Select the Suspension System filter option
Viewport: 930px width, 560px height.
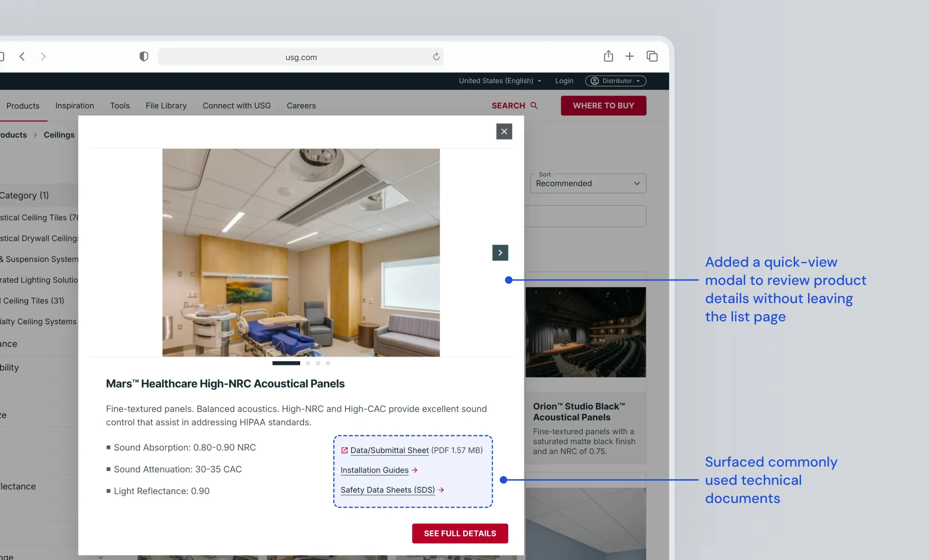coord(39,259)
